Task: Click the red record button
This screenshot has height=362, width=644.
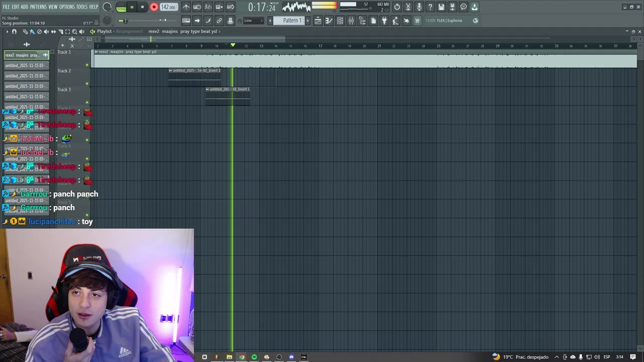Action: pos(154,7)
